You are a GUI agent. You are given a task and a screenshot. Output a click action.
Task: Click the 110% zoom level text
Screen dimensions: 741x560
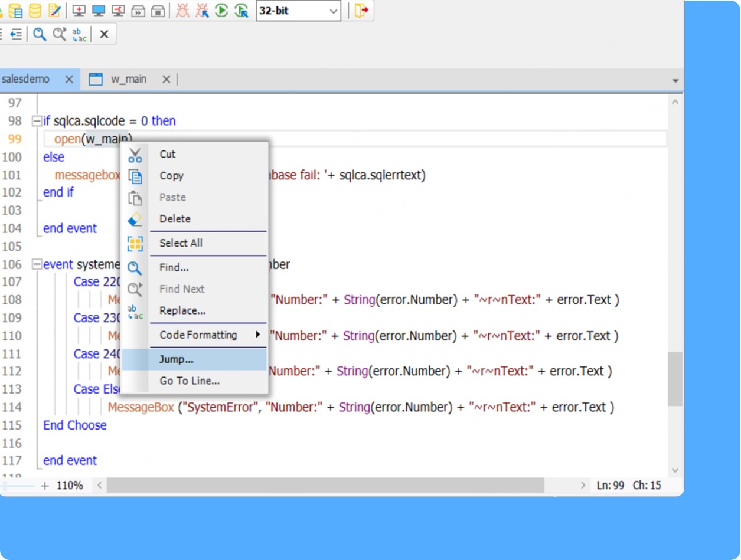[70, 486]
